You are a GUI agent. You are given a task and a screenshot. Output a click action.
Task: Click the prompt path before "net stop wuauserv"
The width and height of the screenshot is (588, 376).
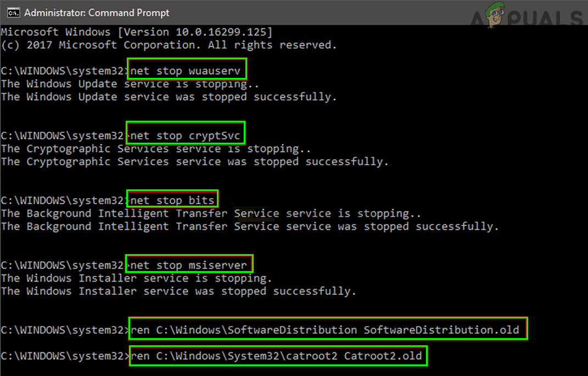coord(64,70)
